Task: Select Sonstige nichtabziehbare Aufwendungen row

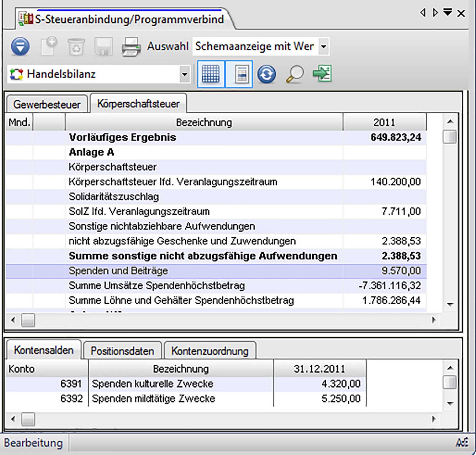Action: coord(216,226)
